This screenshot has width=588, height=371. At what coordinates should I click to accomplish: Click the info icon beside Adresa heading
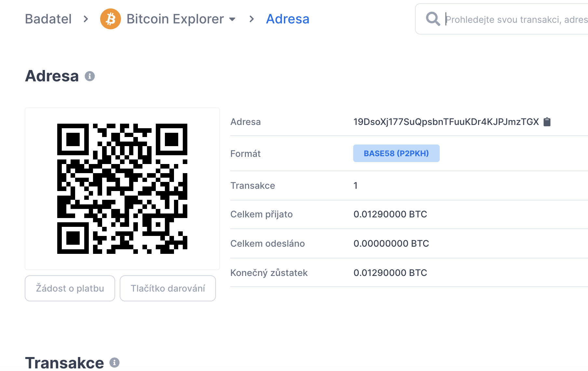90,76
